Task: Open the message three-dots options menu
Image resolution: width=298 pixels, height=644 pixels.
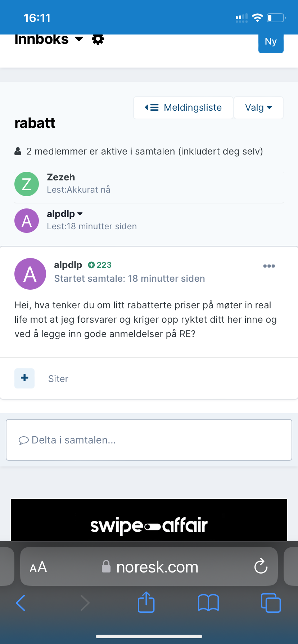Action: click(x=269, y=266)
